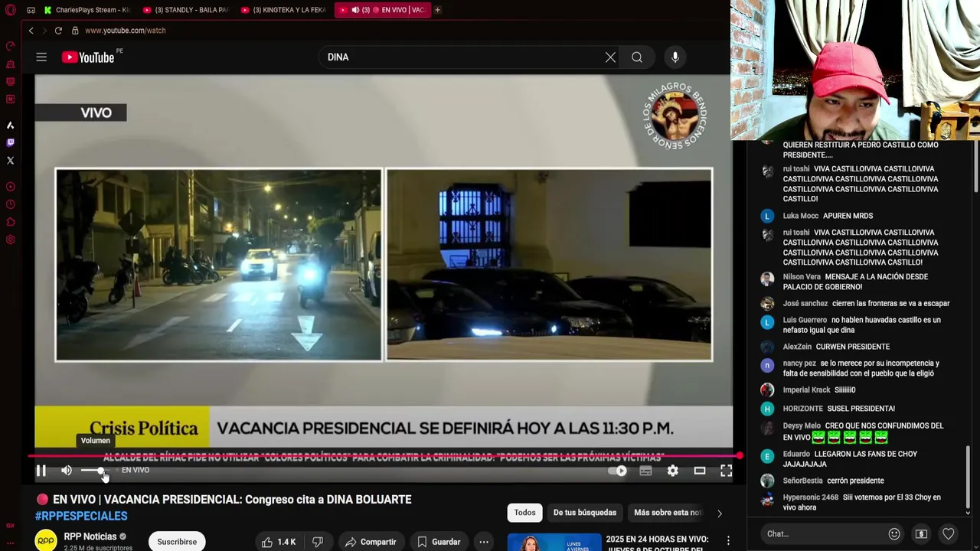Screen dimensions: 980x551
Task: Open Extensions cube in the sidebar
Action: (x=11, y=222)
